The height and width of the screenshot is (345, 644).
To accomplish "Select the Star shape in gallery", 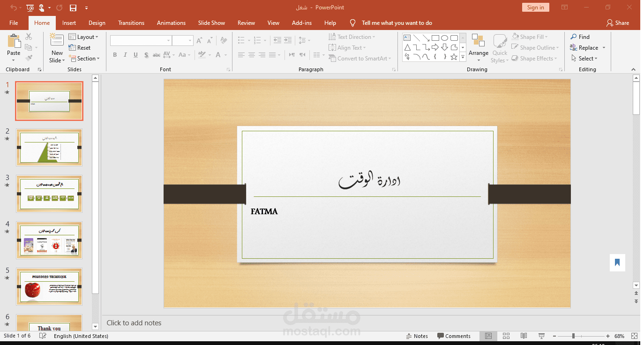I will (454, 57).
